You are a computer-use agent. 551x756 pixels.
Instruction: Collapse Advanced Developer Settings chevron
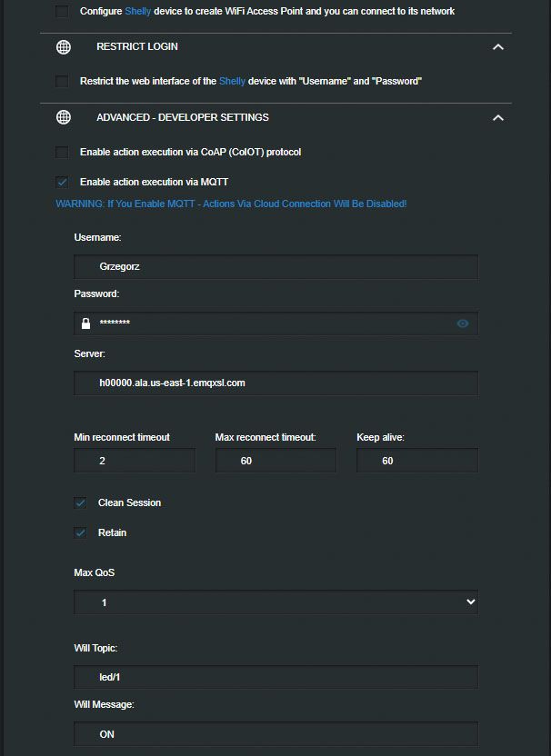498,117
